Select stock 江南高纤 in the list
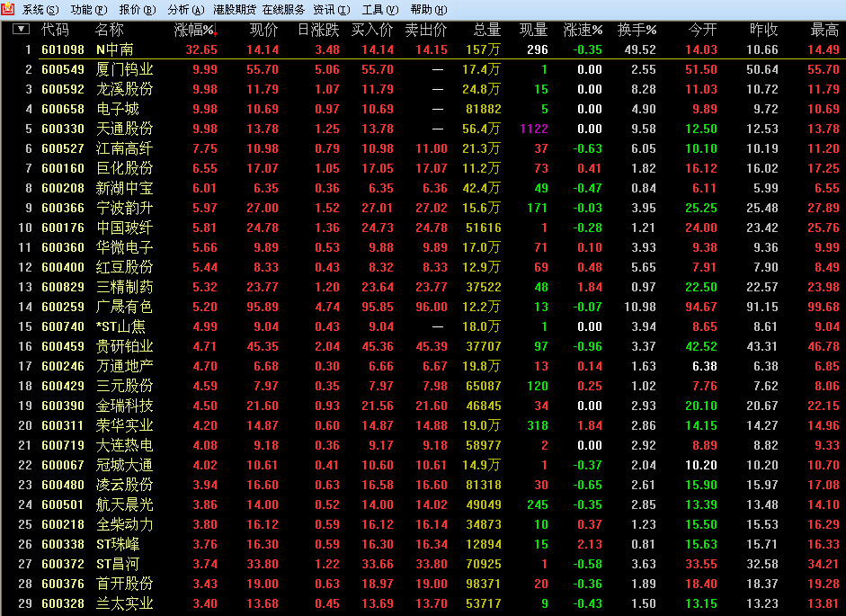Image resolution: width=846 pixels, height=616 pixels. 125,148
